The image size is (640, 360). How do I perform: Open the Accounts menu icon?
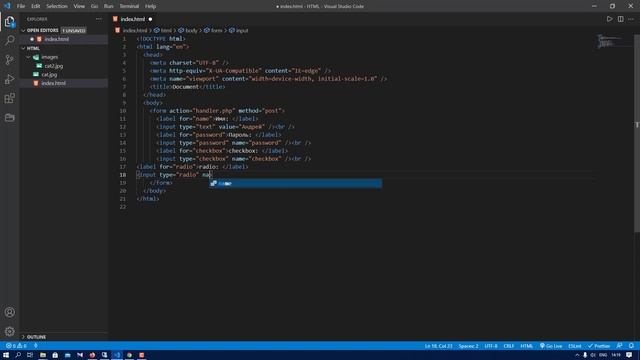point(9,312)
